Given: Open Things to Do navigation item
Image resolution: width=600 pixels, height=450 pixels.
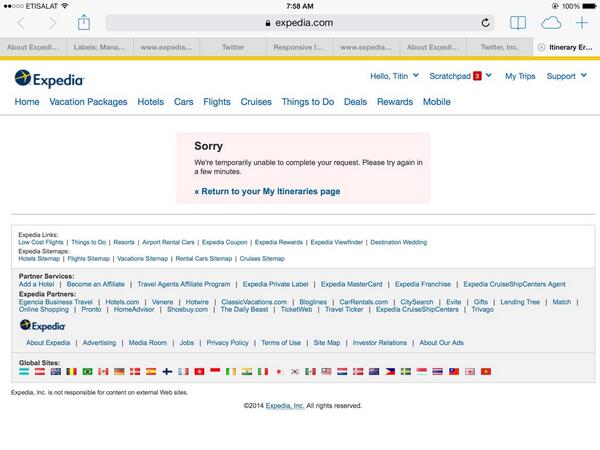Looking at the screenshot, I should [308, 102].
